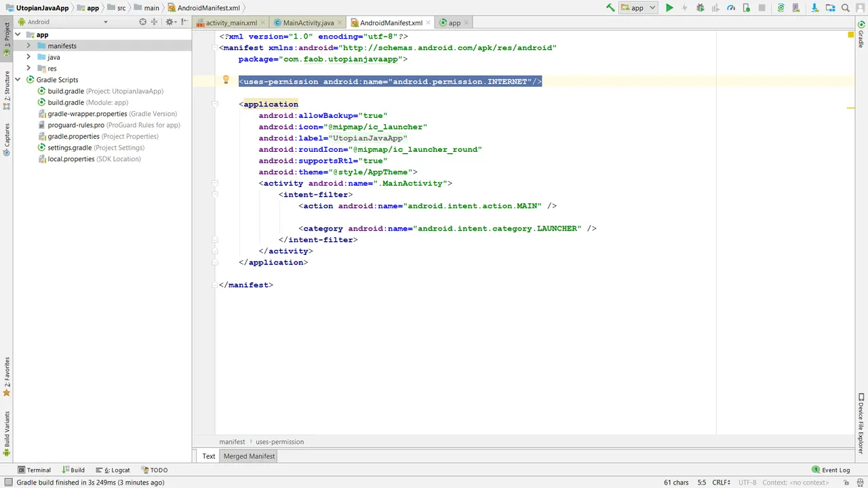
Task: Open Project panel settings gear
Action: (170, 22)
